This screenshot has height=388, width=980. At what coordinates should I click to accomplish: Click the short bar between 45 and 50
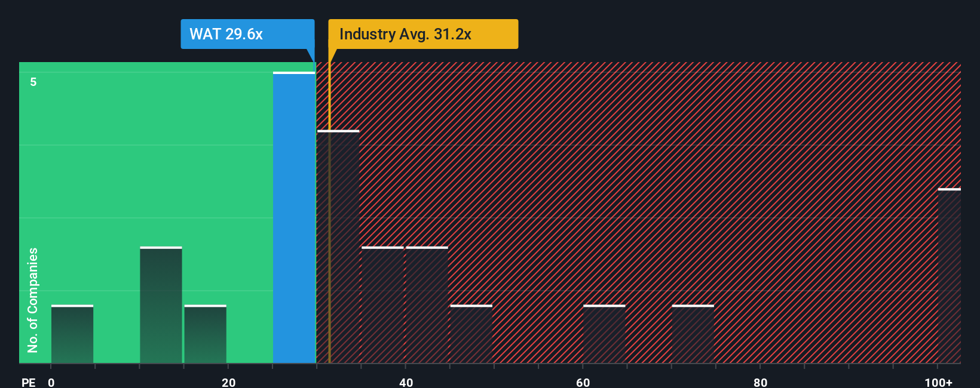tap(471, 334)
